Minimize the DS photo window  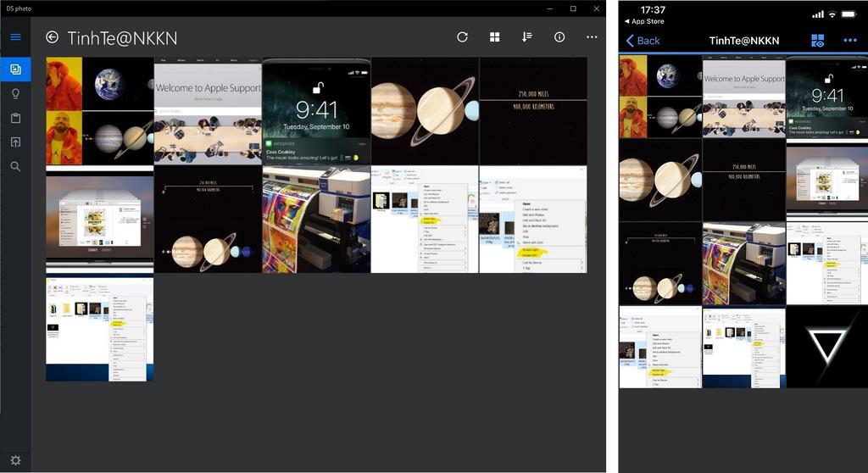pos(549,8)
